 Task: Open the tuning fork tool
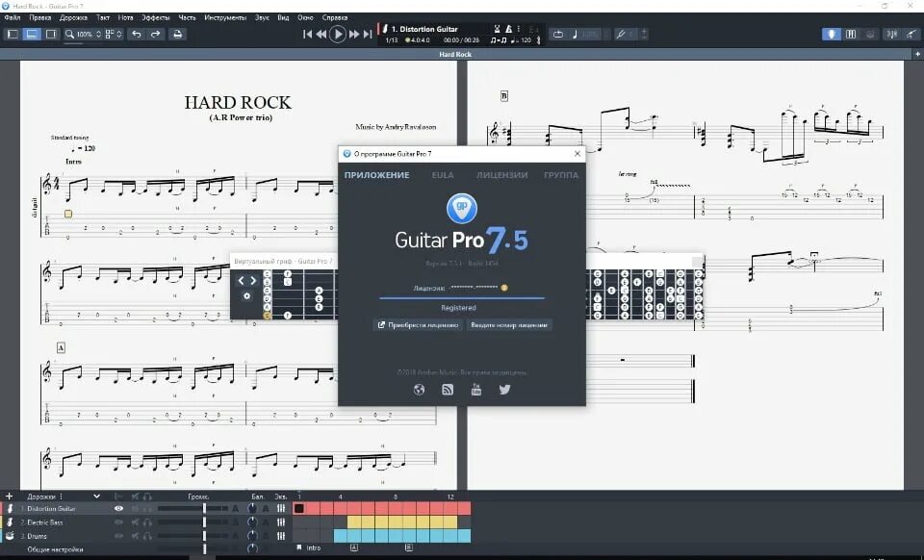pos(621,34)
